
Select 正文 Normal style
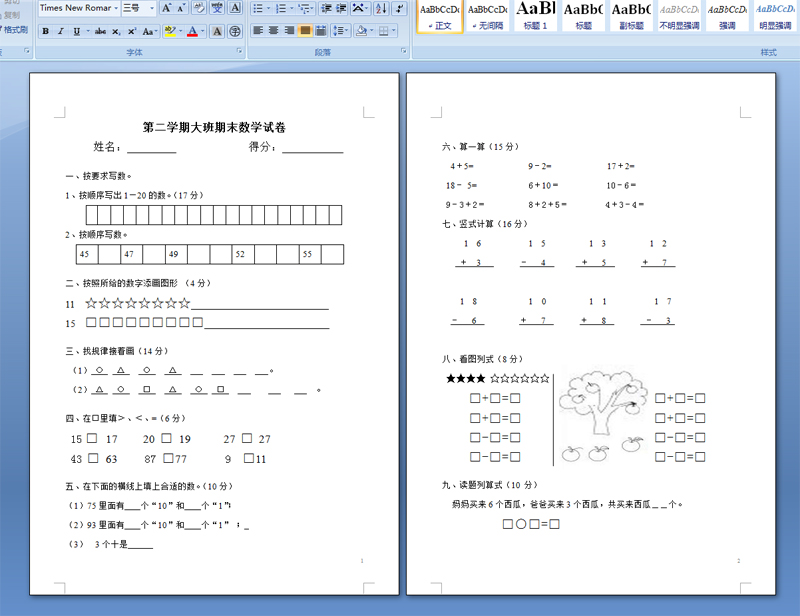440,16
